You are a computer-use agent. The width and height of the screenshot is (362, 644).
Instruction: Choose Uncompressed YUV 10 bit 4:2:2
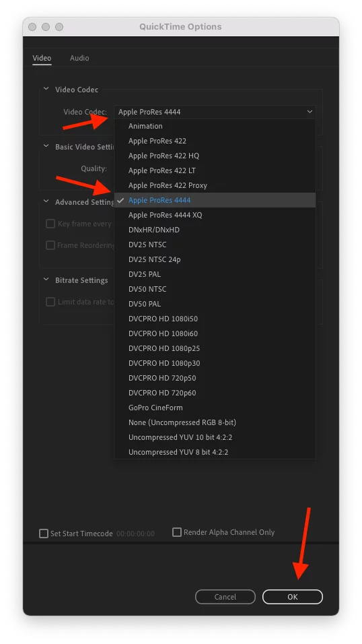pyautogui.click(x=215, y=437)
